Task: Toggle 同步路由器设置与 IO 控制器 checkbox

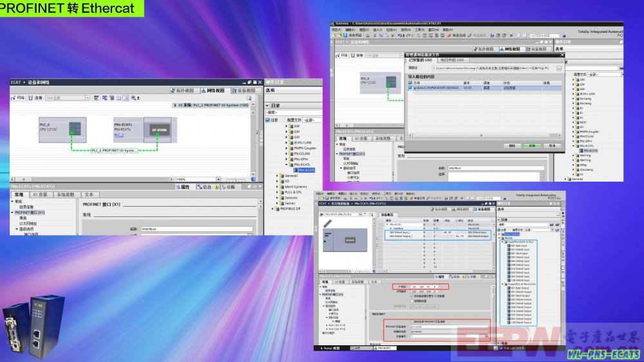Action: (x=412, y=296)
